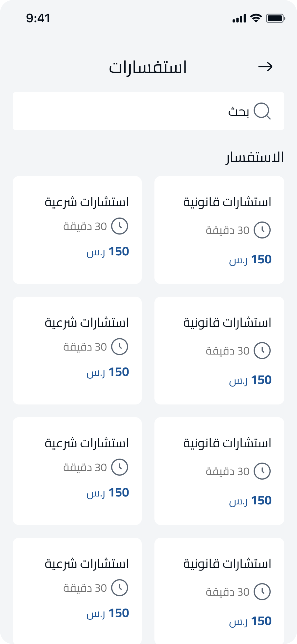Open the fourth استشارات قانونية card at bottom
This screenshot has height=644, width=297.
pos(219,590)
